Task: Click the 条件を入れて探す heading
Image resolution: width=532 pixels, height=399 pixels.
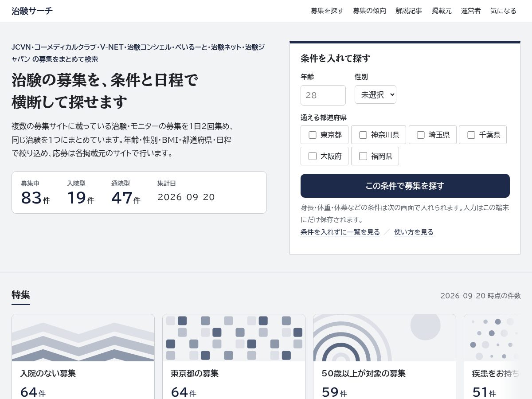Action: pyautogui.click(x=335, y=58)
